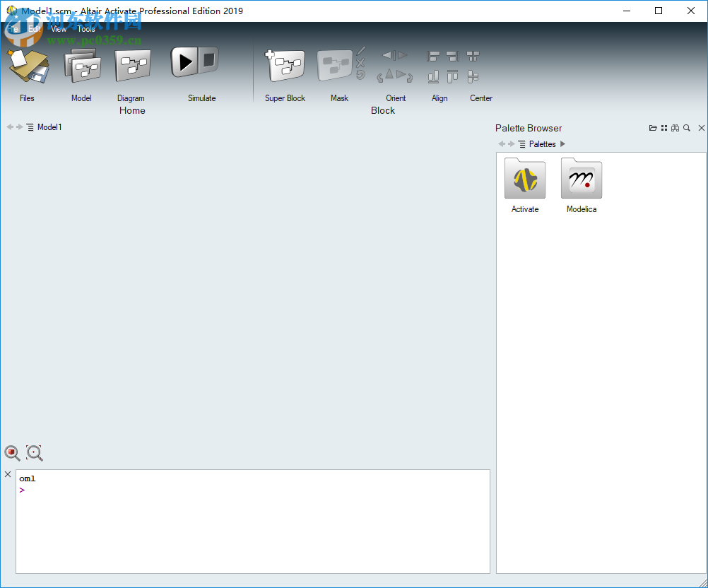
Task: Click rotate clockwise orient icon
Action: pos(405,76)
